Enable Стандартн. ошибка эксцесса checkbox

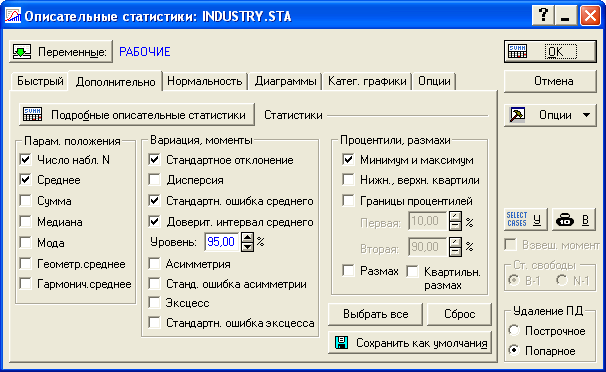(155, 323)
